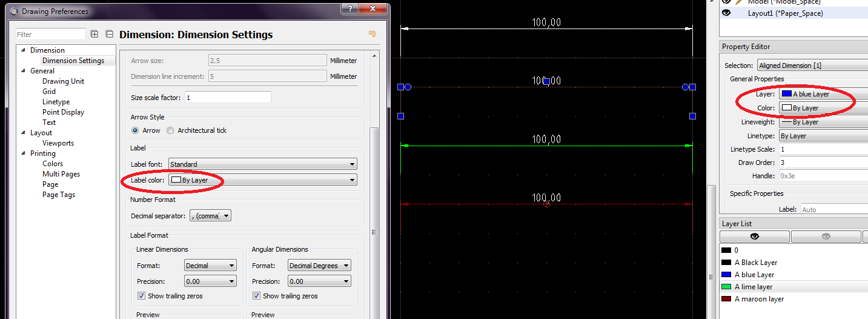Click the expand-all icon next to Filter
Viewport: 868px width, 319px height.
pyautogui.click(x=94, y=35)
